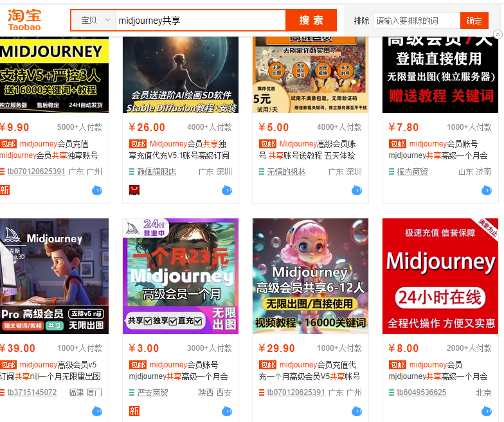504x422 pixels.
Task: Visit shop tb070120625391 under the ¥29.90 item
Action: point(296,392)
